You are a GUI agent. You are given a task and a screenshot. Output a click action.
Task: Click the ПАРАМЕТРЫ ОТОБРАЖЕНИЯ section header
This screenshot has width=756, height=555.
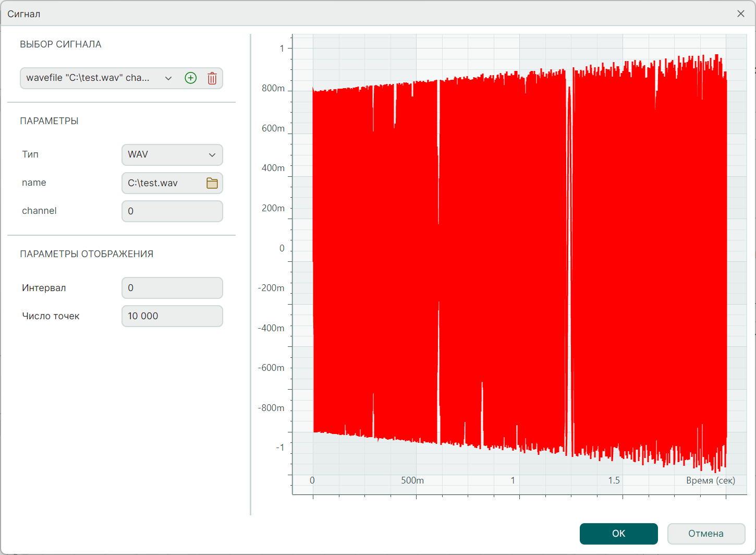[x=87, y=254]
